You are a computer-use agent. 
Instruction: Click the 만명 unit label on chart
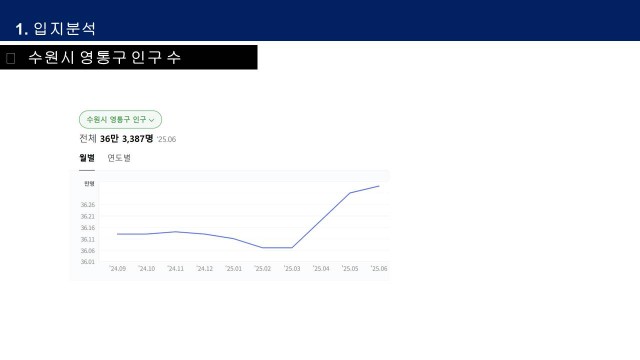[89, 184]
